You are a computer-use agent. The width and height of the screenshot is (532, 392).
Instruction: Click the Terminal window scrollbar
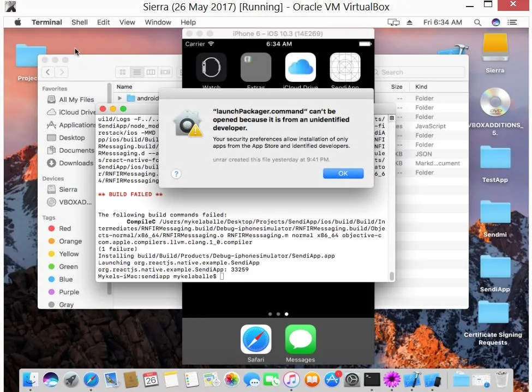tap(392, 276)
